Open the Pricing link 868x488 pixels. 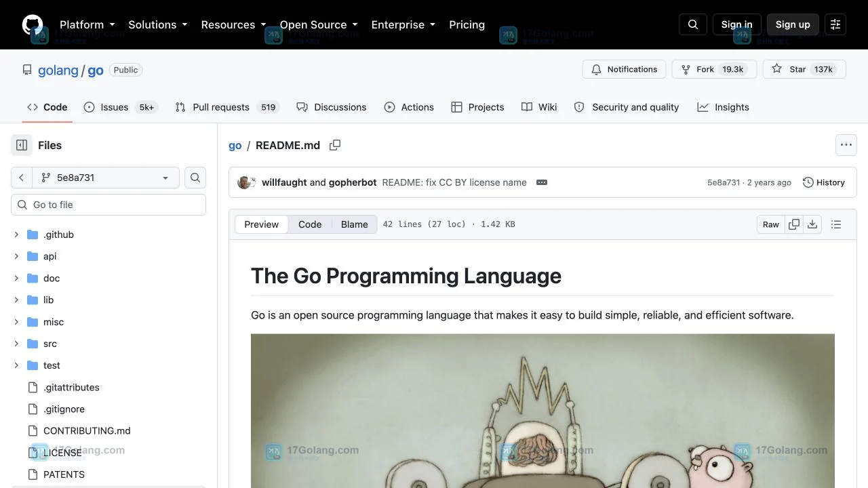click(x=467, y=24)
